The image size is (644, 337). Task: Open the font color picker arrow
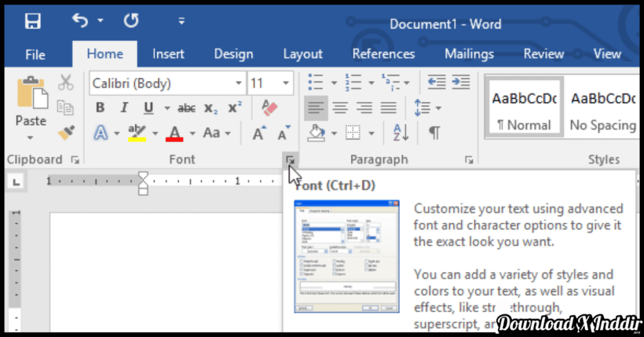192,133
